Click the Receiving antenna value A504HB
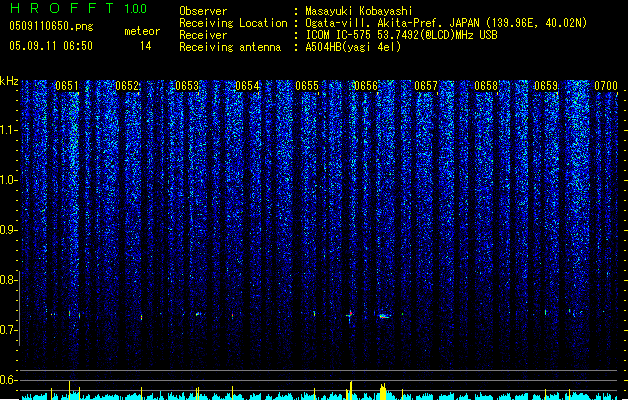 point(324,47)
